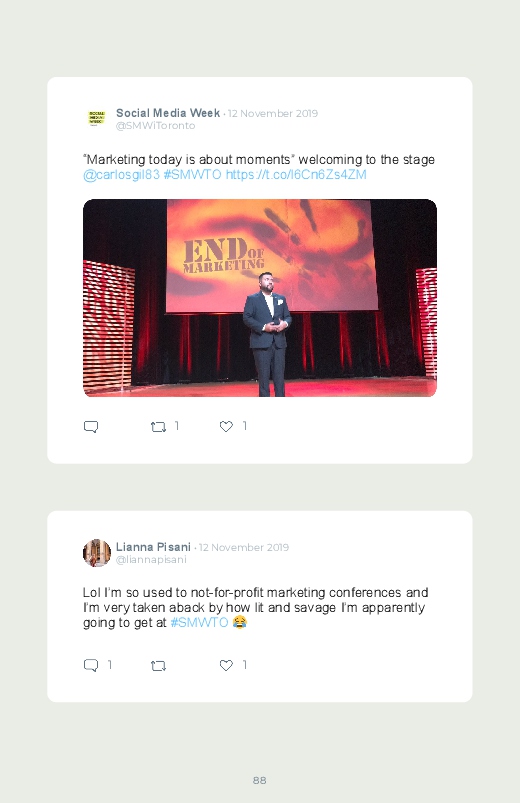Open #SMWTO hashtag in first tweet
This screenshot has height=803, width=520.
[x=192, y=175]
